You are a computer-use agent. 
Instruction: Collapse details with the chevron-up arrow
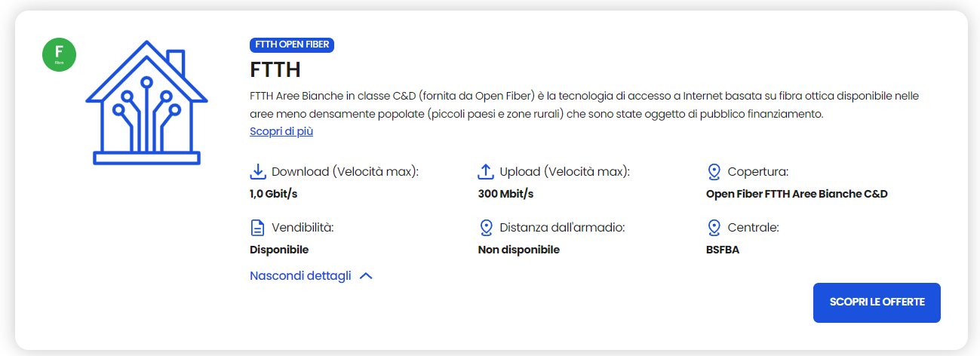click(366, 276)
